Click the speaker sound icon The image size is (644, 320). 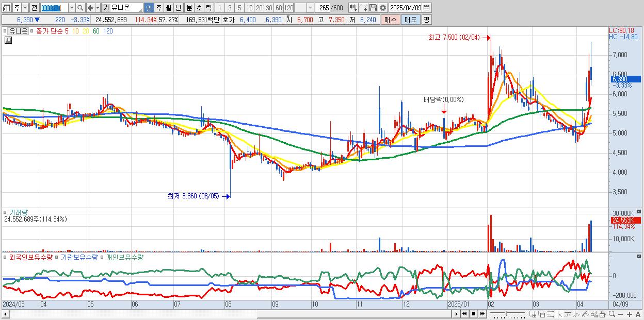(90, 8)
